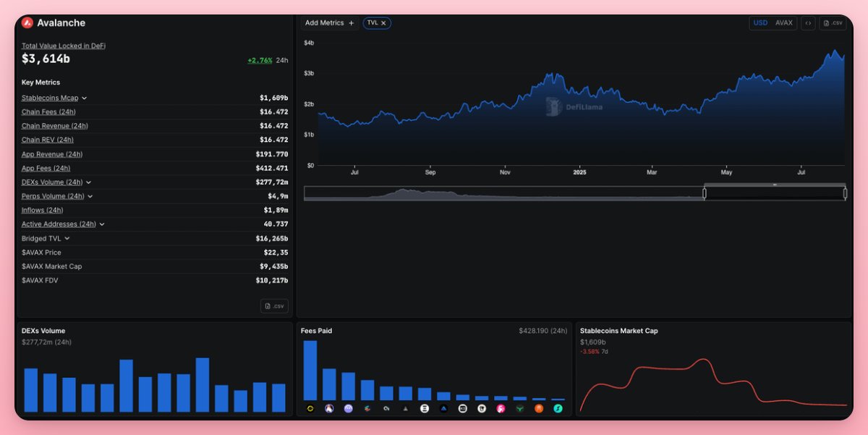Viewport: 868px width, 435px height.
Task: Expand the DEXs Volume (24h) chevron
Action: 88,182
